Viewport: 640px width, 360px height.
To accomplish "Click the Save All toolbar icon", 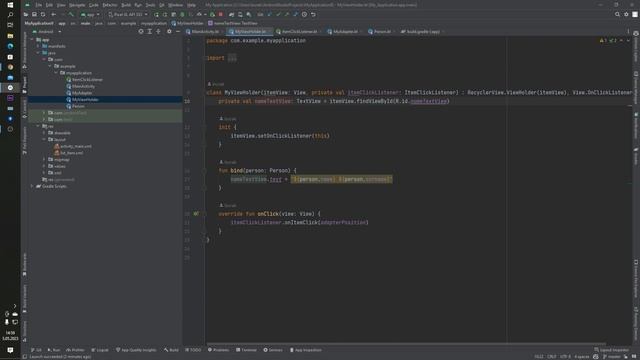I will 34,14.
